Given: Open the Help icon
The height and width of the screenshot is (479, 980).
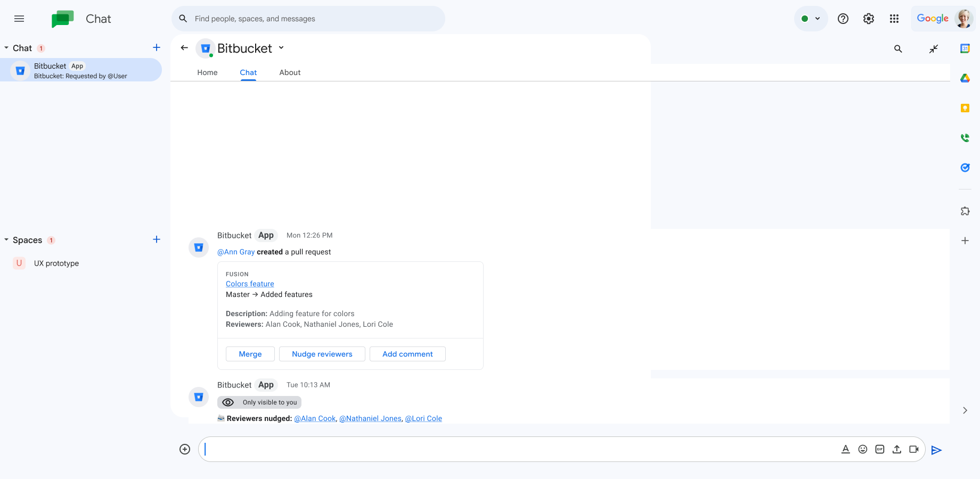Looking at the screenshot, I should click(843, 19).
